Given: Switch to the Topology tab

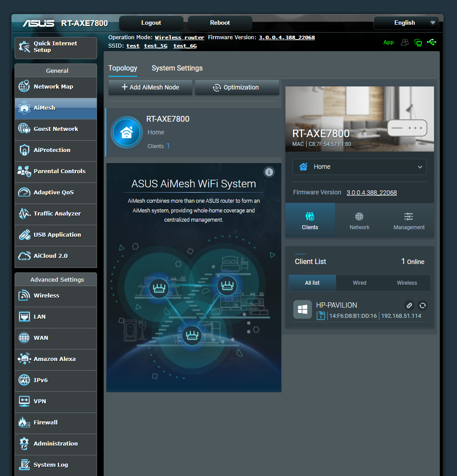Looking at the screenshot, I should (x=123, y=68).
